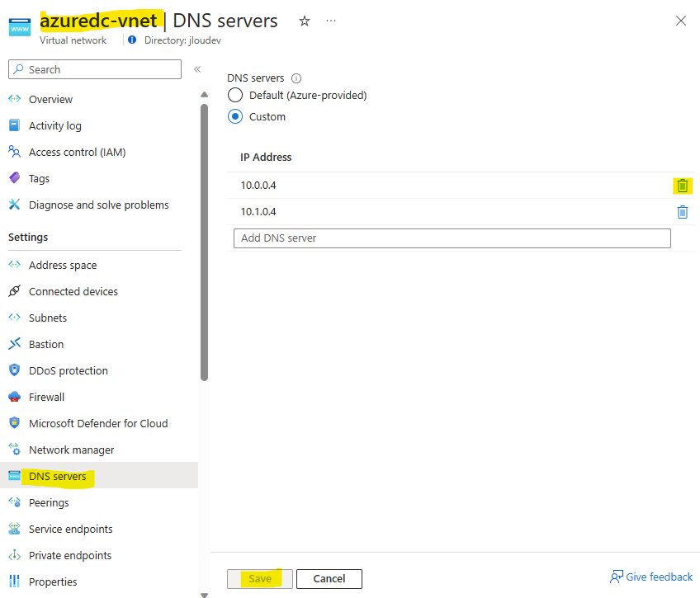Image resolution: width=700 pixels, height=598 pixels.
Task: Select the 10.0.0.4 IP address entry
Action: [x=258, y=185]
